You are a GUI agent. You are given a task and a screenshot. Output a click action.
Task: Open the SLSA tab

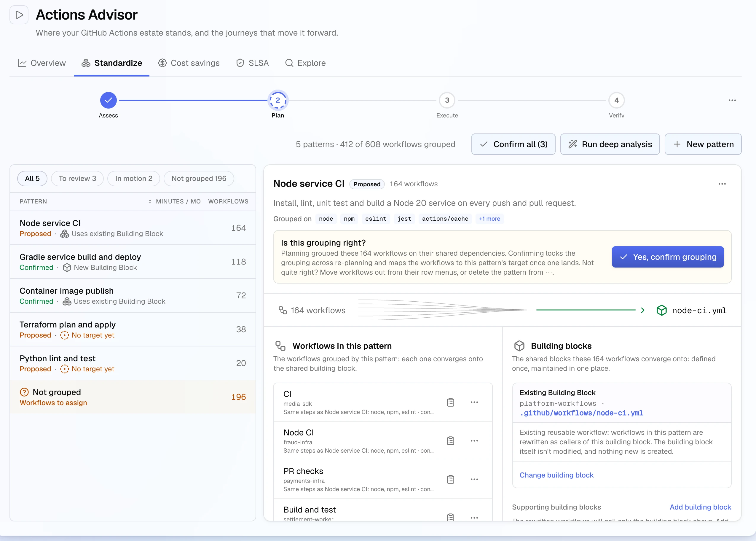pos(252,63)
